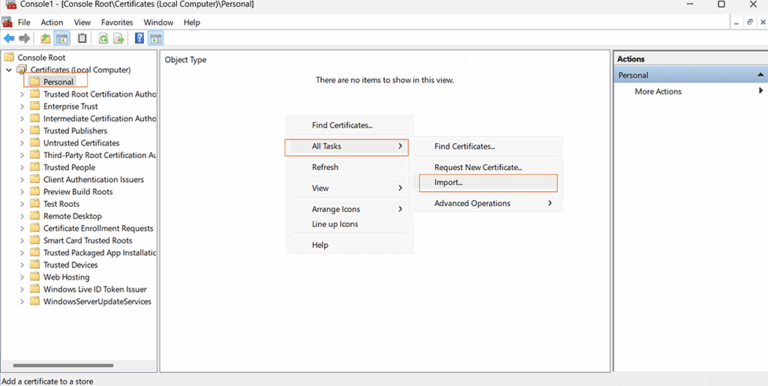Image resolution: width=768 pixels, height=386 pixels.
Task: Toggle Show/Hide Action Pane toolbar icon
Action: point(155,38)
